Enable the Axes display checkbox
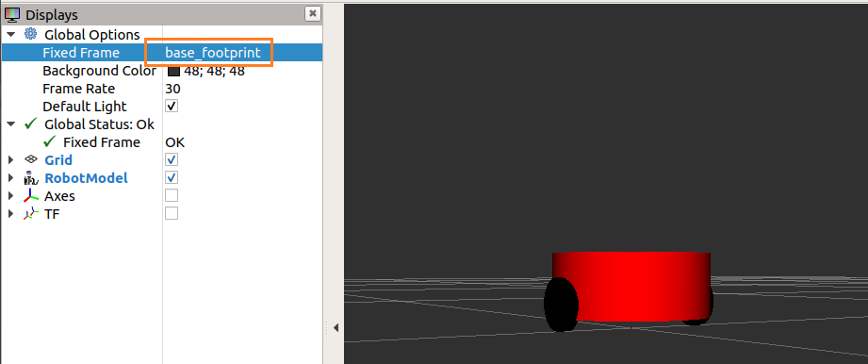 point(172,195)
